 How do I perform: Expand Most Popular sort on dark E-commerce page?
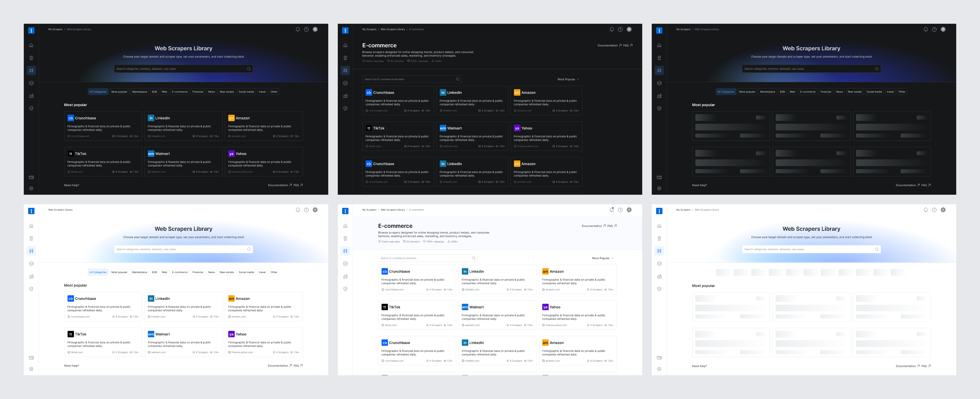[x=568, y=79]
